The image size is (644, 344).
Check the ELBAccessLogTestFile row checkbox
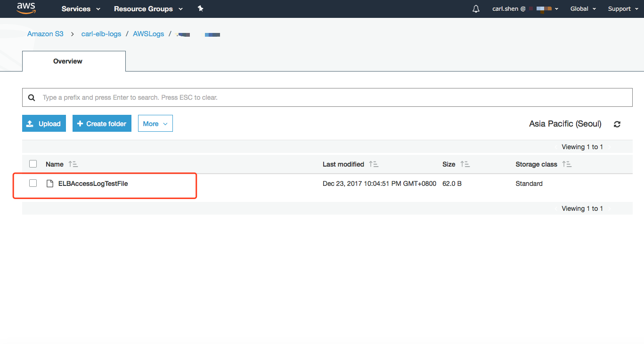point(33,183)
